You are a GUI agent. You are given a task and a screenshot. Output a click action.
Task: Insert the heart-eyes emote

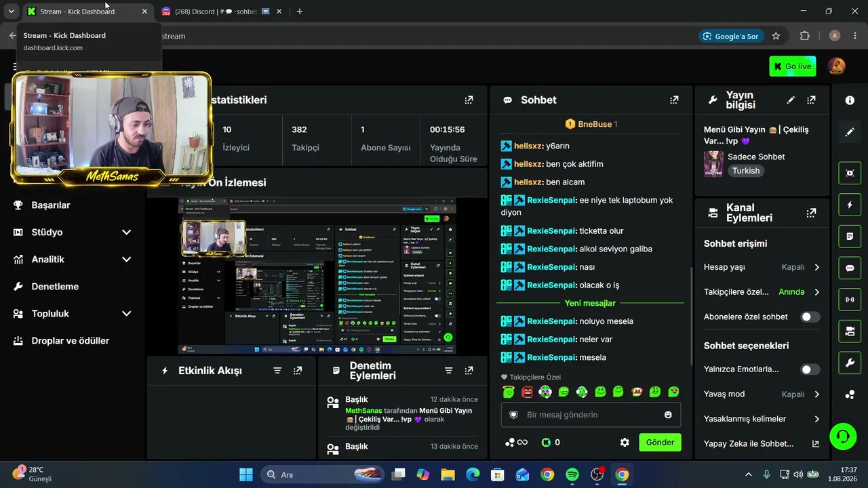coord(673,392)
